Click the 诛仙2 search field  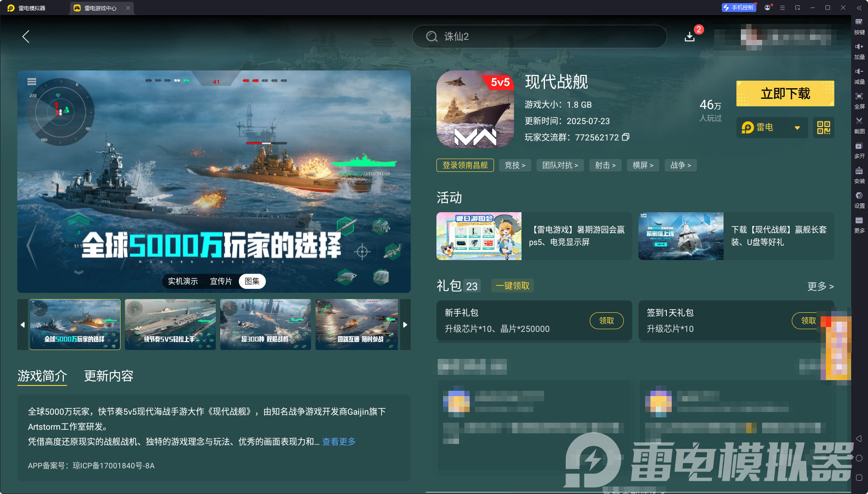(539, 37)
